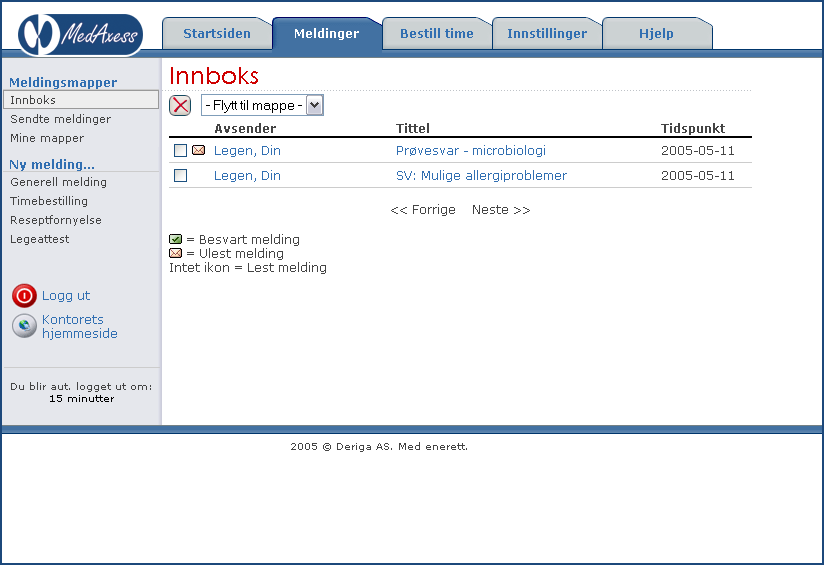Open the Hjelp tab
Image resolution: width=824 pixels, height=565 pixels.
(656, 34)
